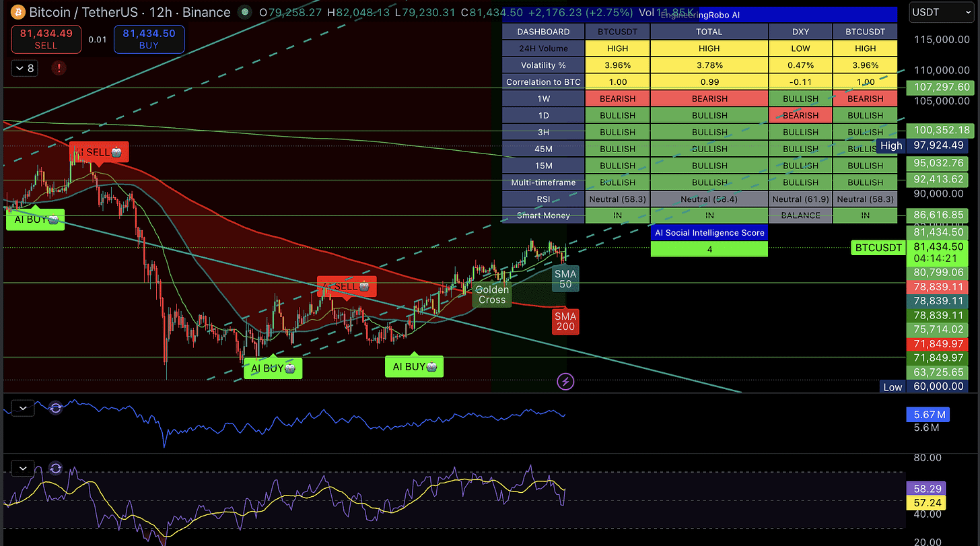Click the 24H Volume row label
The image size is (980, 546).
(x=543, y=48)
